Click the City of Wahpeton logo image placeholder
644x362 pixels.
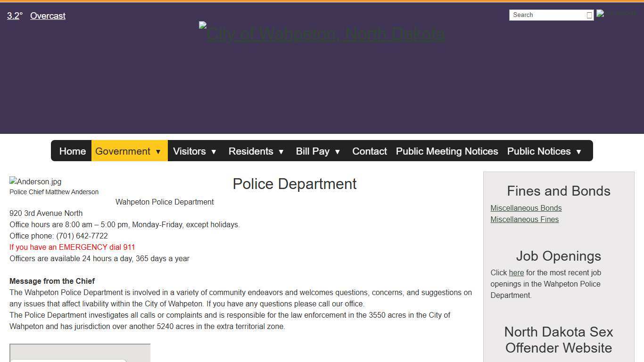pyautogui.click(x=322, y=33)
